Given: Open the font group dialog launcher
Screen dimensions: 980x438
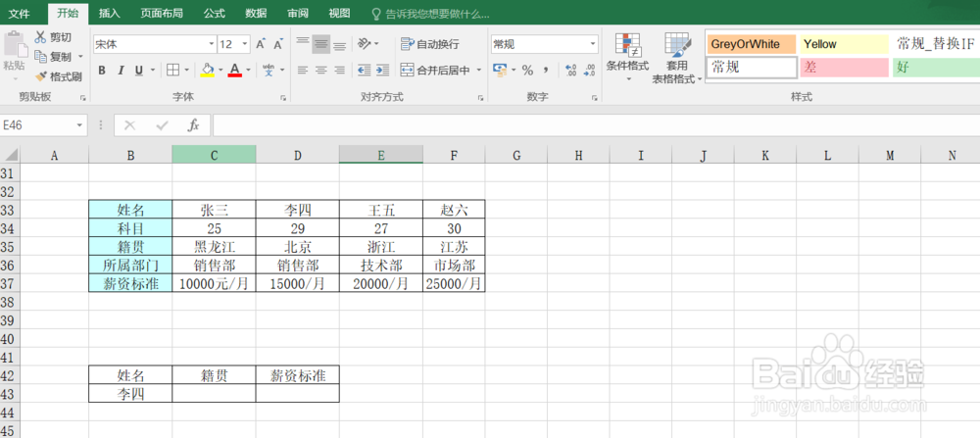Looking at the screenshot, I should pyautogui.click(x=283, y=98).
